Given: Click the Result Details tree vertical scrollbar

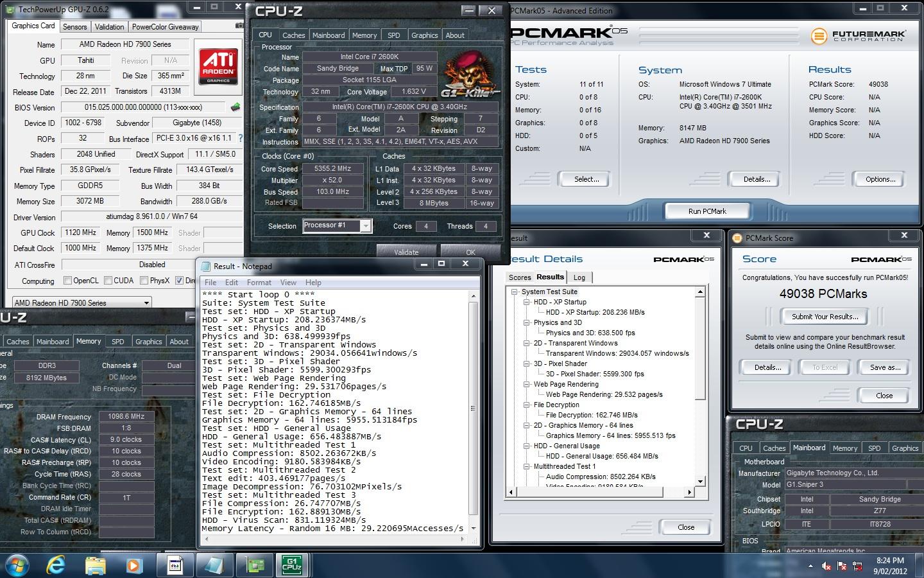Looking at the screenshot, I should click(x=700, y=386).
